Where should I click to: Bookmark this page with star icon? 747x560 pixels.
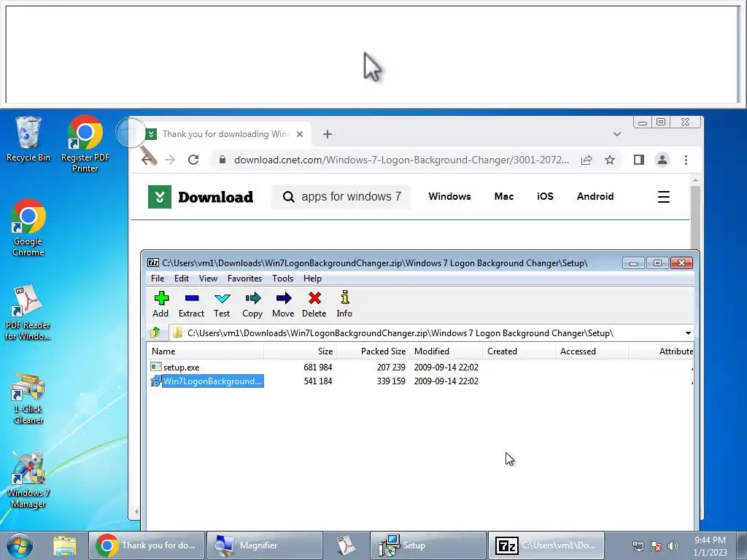coord(610,160)
